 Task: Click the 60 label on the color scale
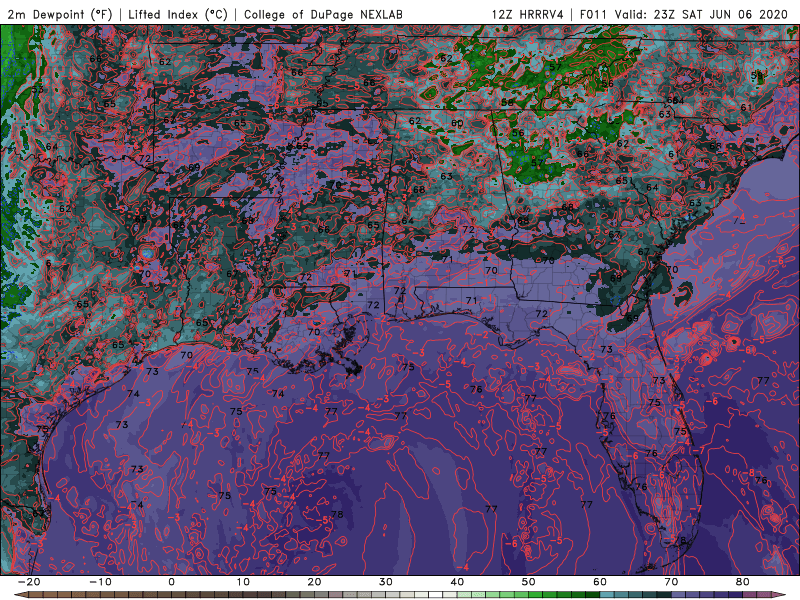(x=600, y=582)
